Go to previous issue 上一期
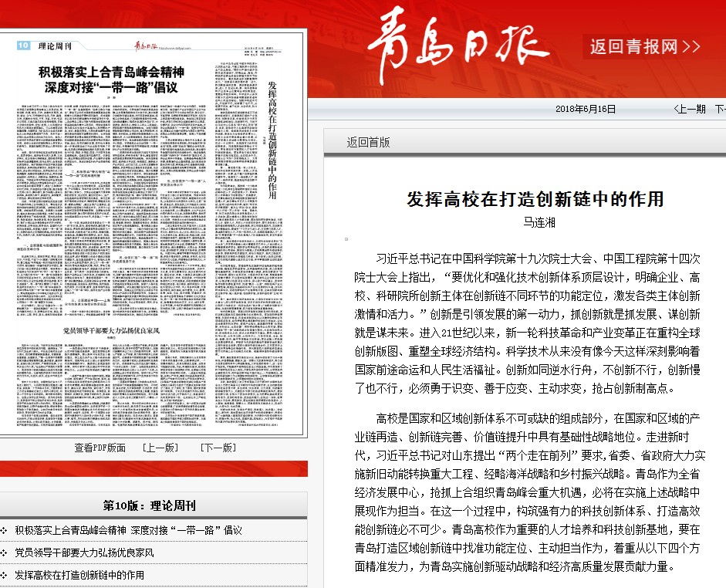The height and width of the screenshot is (588, 726). [x=690, y=110]
